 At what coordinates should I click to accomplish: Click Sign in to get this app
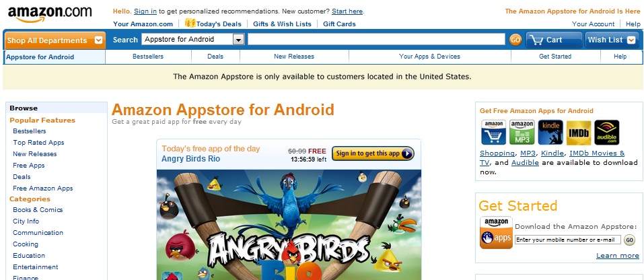tap(373, 153)
